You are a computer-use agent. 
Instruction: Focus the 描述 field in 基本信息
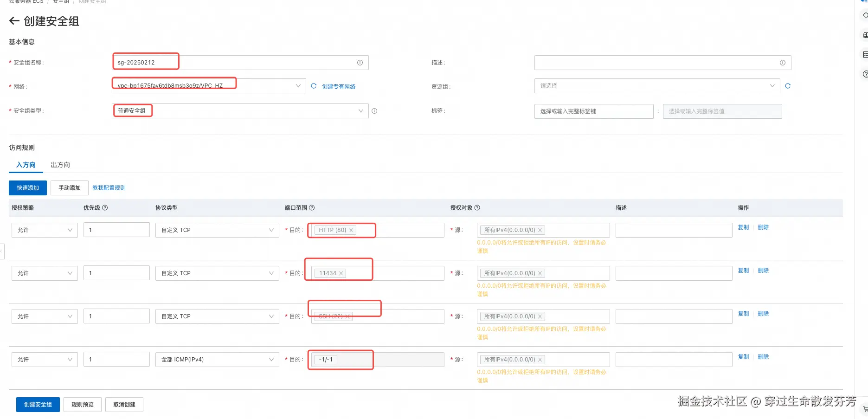[662, 63]
